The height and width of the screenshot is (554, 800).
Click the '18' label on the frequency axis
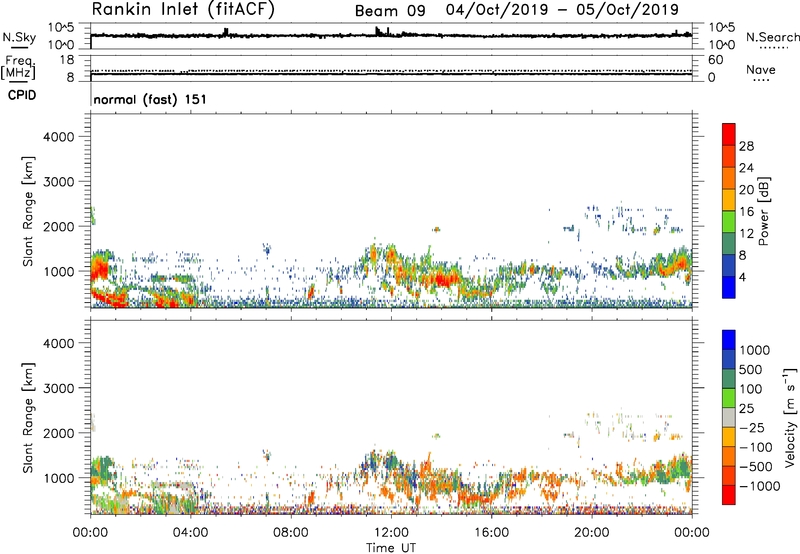point(66,60)
